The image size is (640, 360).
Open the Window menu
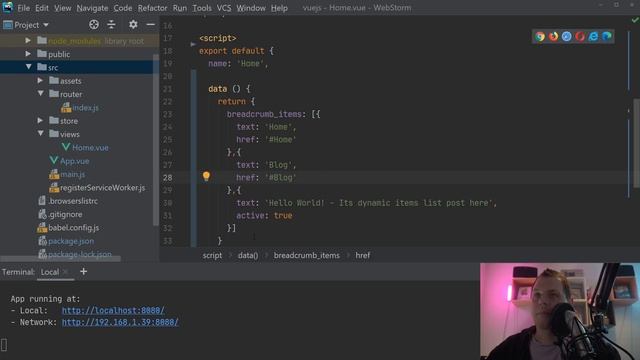tap(251, 8)
